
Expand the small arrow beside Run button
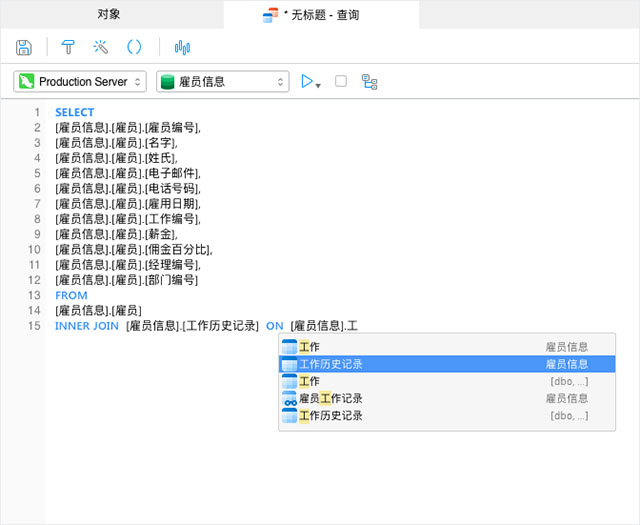[x=319, y=84]
